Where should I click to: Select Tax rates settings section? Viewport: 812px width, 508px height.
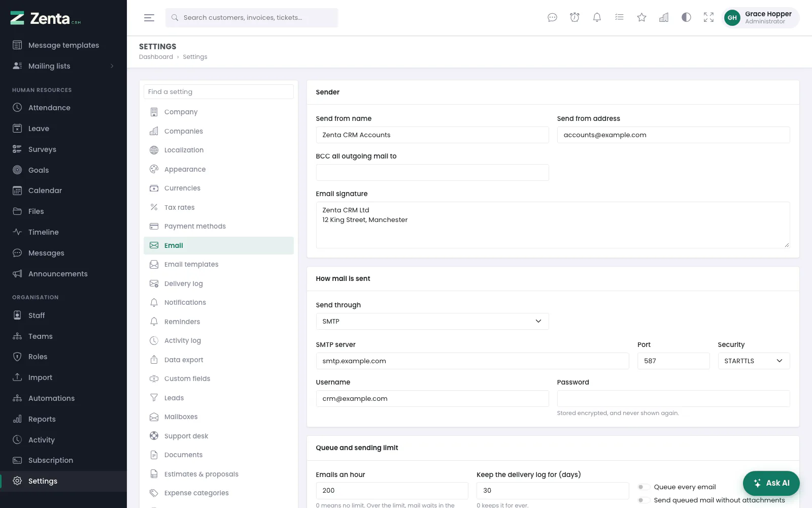coord(219,207)
